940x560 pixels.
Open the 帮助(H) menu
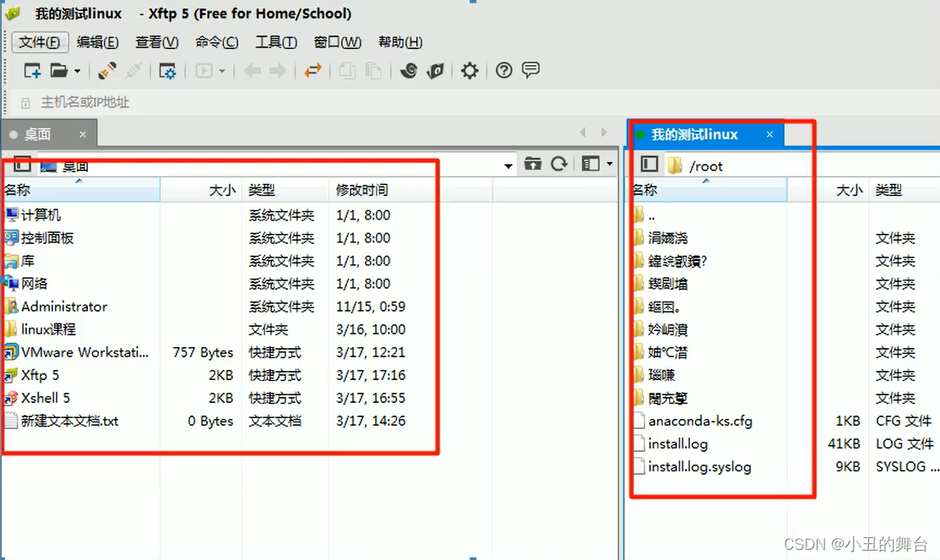coord(399,42)
